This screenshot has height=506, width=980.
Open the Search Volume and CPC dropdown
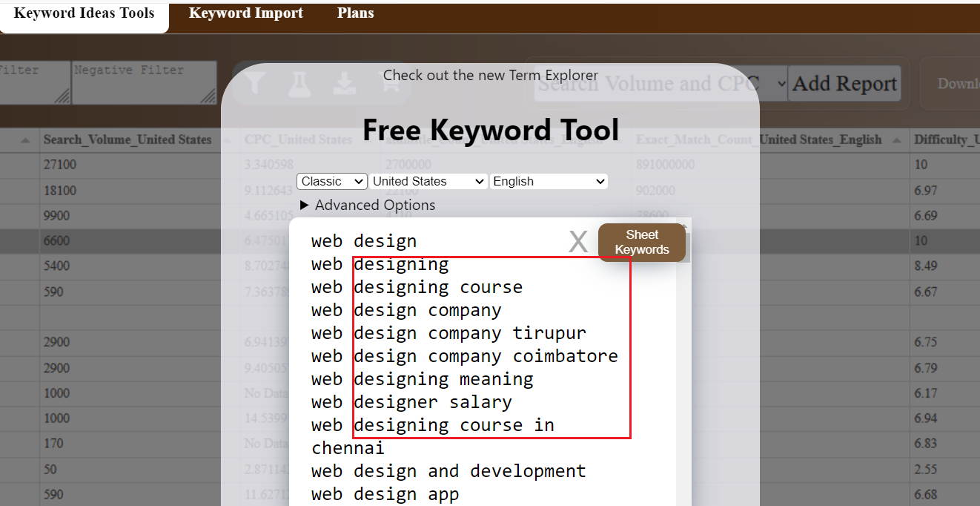[x=661, y=84]
